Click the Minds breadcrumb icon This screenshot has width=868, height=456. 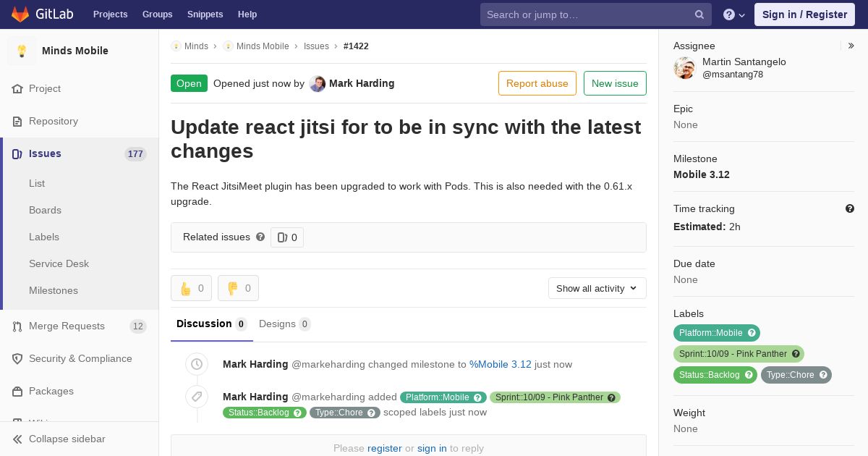coord(176,46)
